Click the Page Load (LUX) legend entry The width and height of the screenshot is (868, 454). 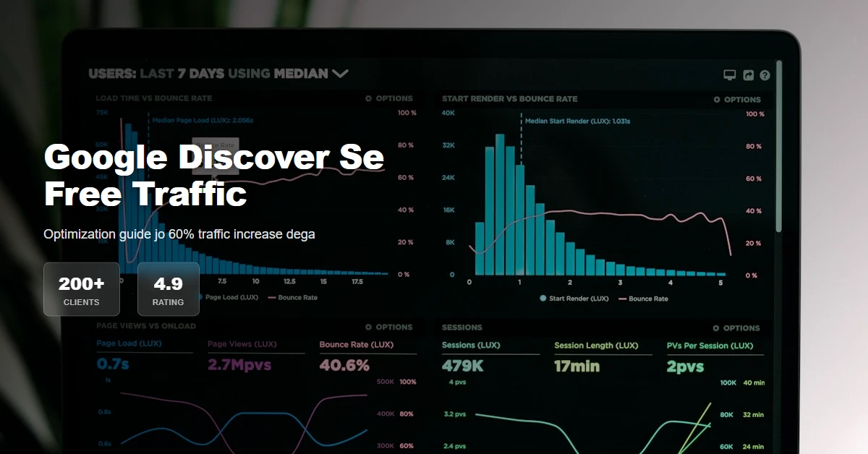pyautogui.click(x=226, y=297)
